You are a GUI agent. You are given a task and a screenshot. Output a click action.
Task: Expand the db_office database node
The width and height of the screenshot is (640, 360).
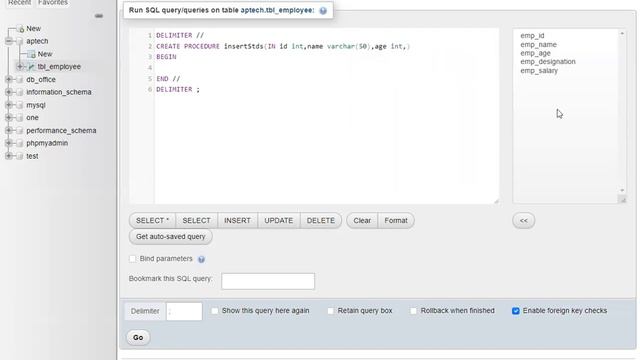coord(9,79)
